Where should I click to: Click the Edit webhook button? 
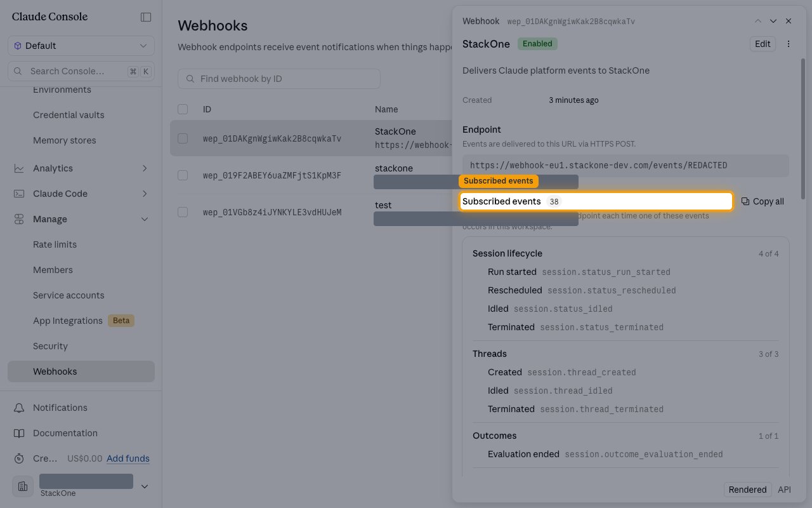(763, 44)
